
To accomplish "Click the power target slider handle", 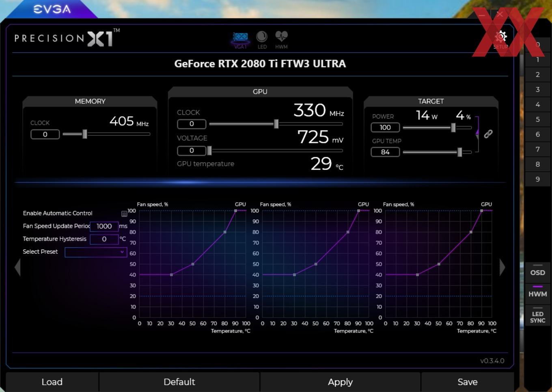I will pos(453,127).
